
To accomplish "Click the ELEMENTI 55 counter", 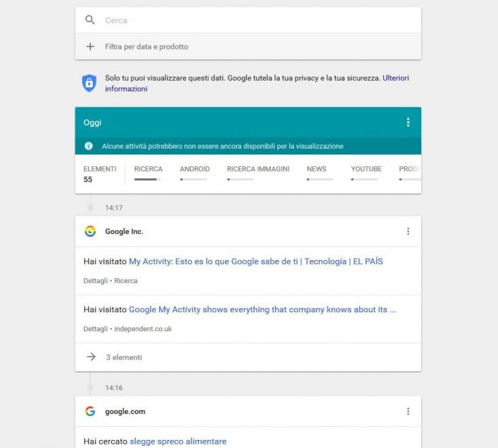I will point(100,174).
